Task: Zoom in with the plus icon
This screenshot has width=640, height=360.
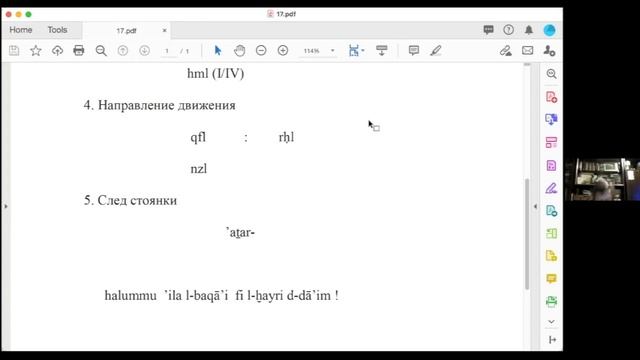Action: click(x=283, y=51)
